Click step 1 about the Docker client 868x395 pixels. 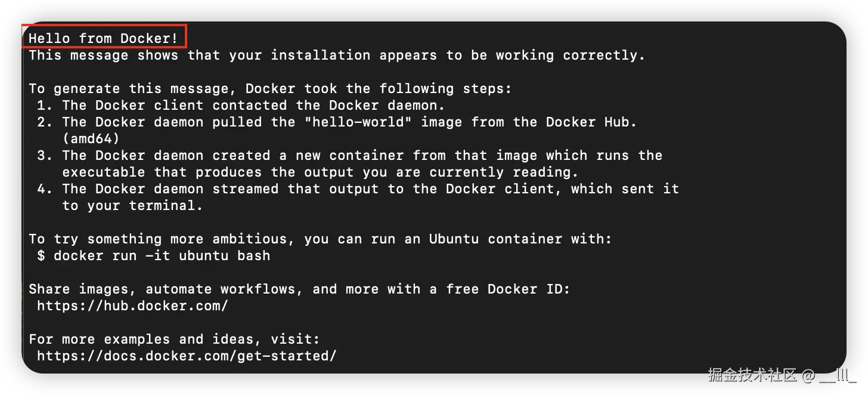[241, 106]
